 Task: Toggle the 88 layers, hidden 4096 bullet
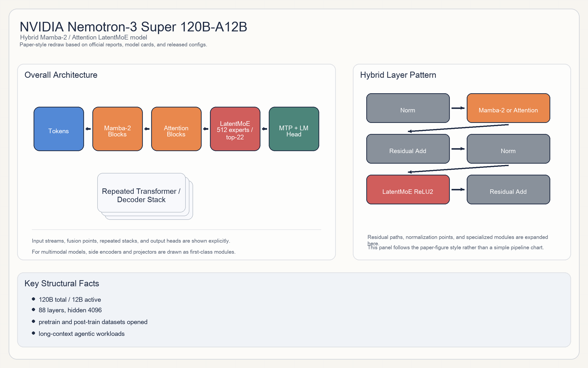(x=70, y=310)
